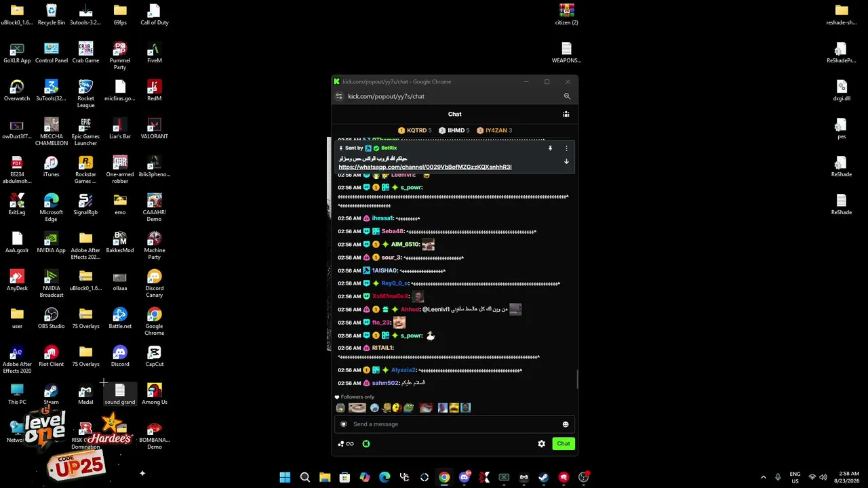
Task: Click the Send a message field
Action: [454, 424]
